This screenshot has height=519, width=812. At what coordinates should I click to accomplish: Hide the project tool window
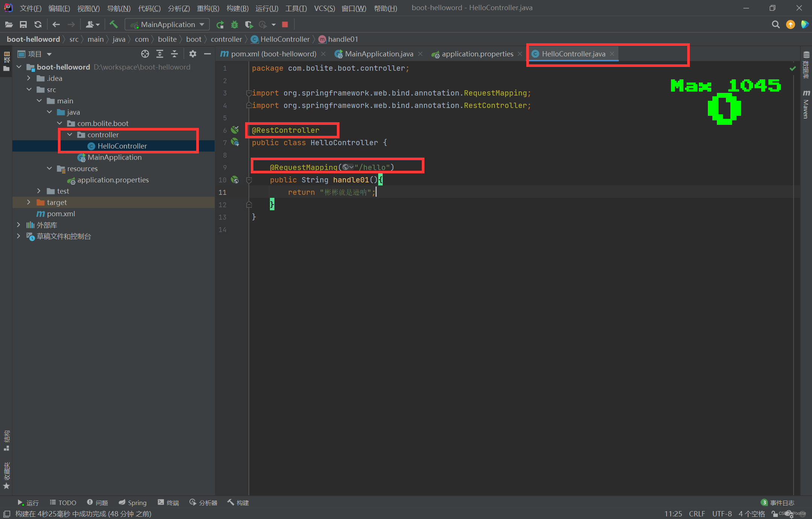point(208,54)
